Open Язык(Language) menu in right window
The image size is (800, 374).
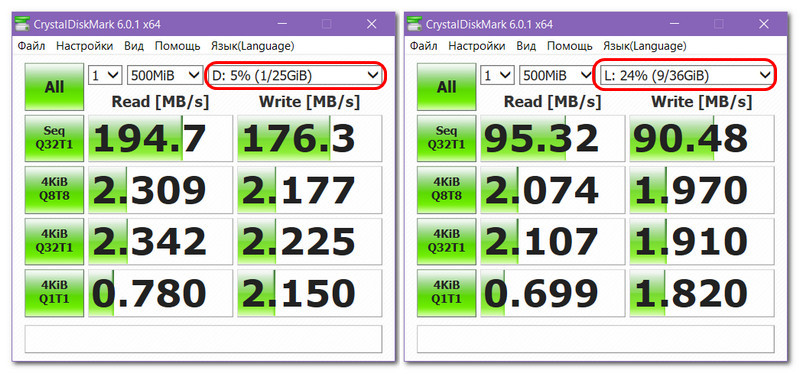(644, 46)
